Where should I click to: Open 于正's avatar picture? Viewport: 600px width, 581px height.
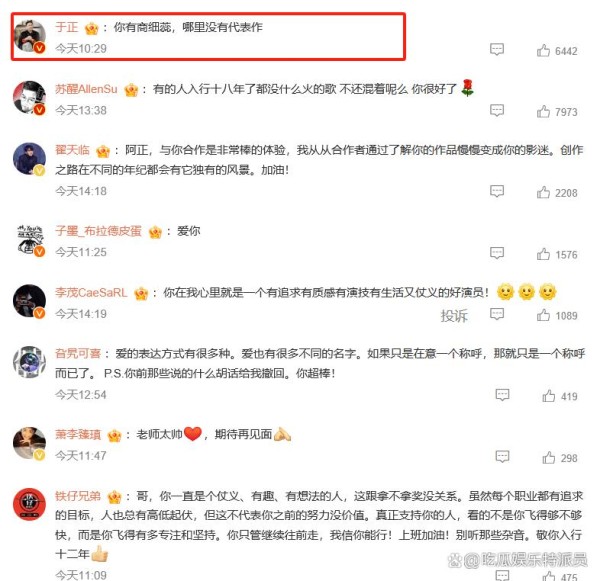[x=29, y=36]
